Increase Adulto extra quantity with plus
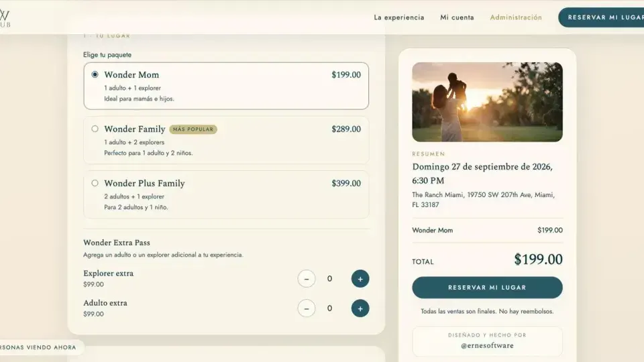 [360, 308]
